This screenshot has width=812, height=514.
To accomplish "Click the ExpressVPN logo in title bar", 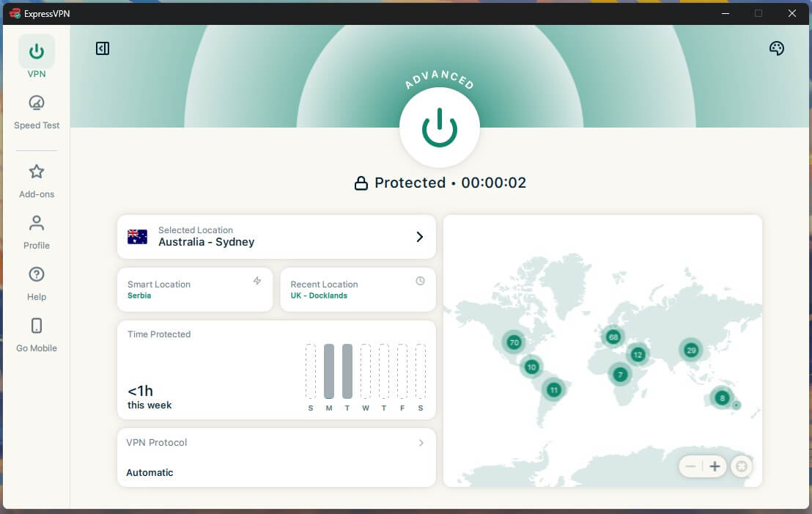I will (x=15, y=13).
